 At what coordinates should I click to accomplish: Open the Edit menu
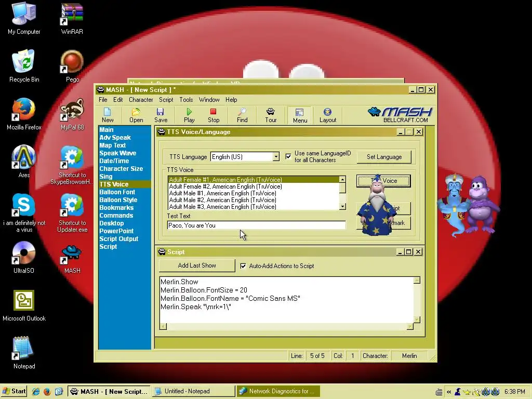118,100
